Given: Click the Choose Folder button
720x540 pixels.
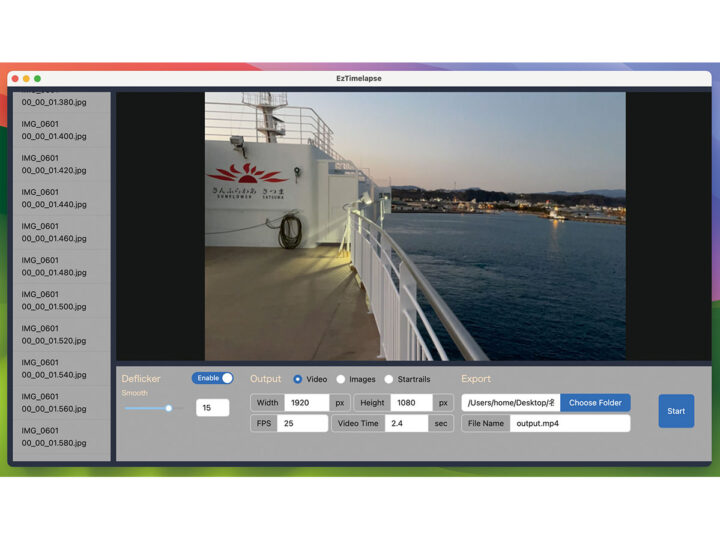Looking at the screenshot, I should [x=595, y=403].
